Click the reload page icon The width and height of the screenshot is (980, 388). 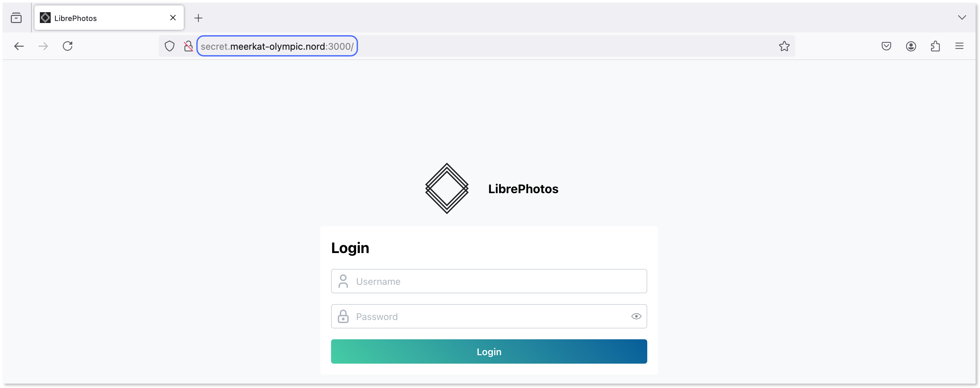[68, 46]
